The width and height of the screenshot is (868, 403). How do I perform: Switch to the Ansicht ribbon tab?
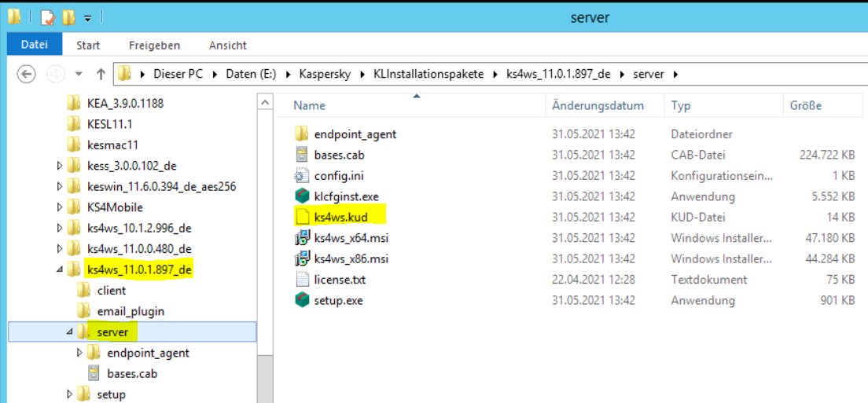tap(227, 46)
